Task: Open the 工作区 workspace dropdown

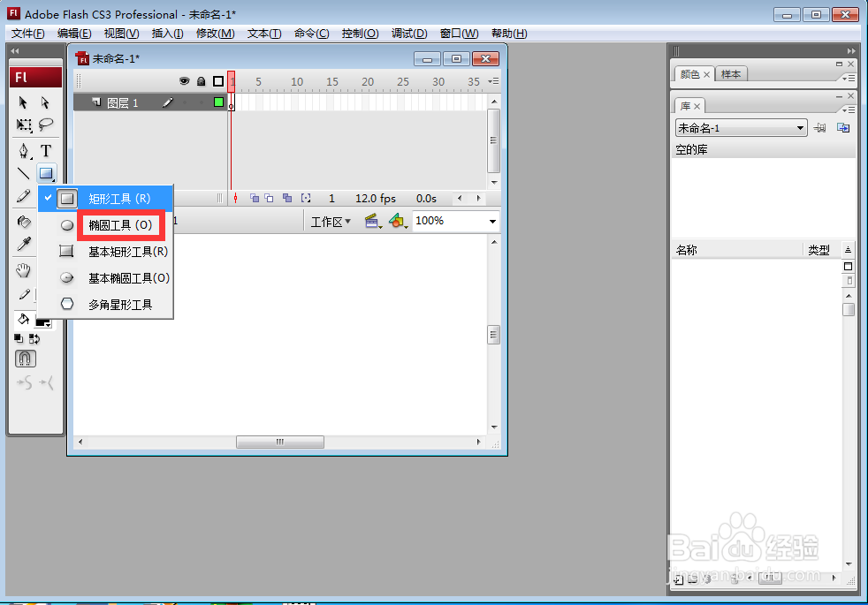Action: coord(331,222)
